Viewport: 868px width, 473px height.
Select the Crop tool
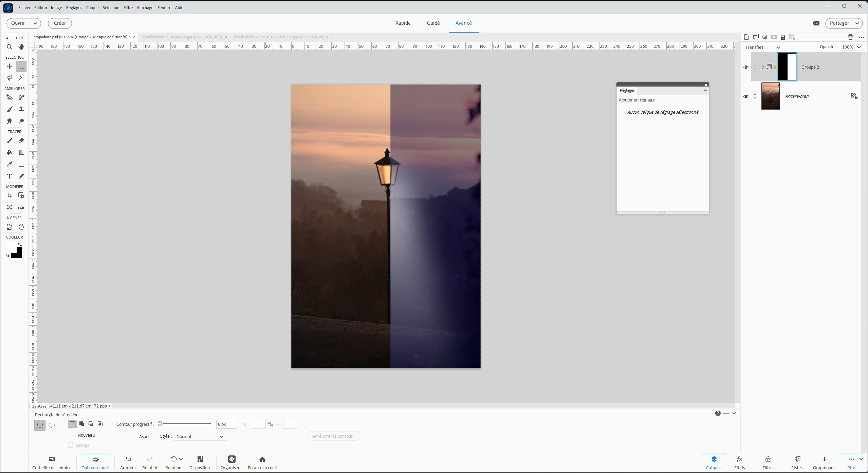click(10, 195)
